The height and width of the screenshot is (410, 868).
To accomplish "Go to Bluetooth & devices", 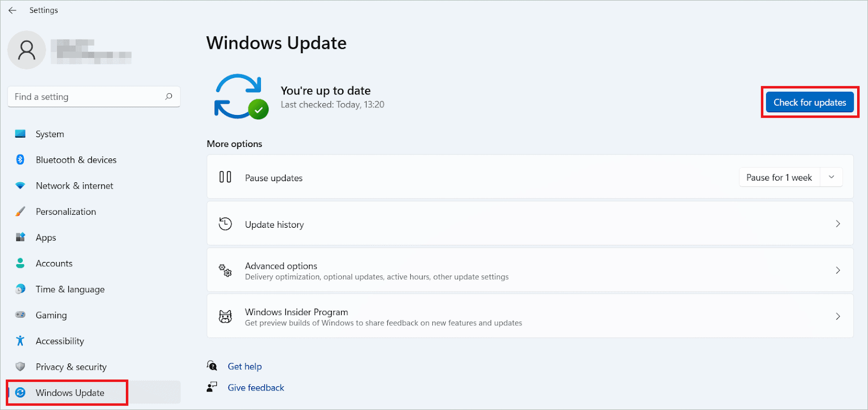I will click(94, 159).
